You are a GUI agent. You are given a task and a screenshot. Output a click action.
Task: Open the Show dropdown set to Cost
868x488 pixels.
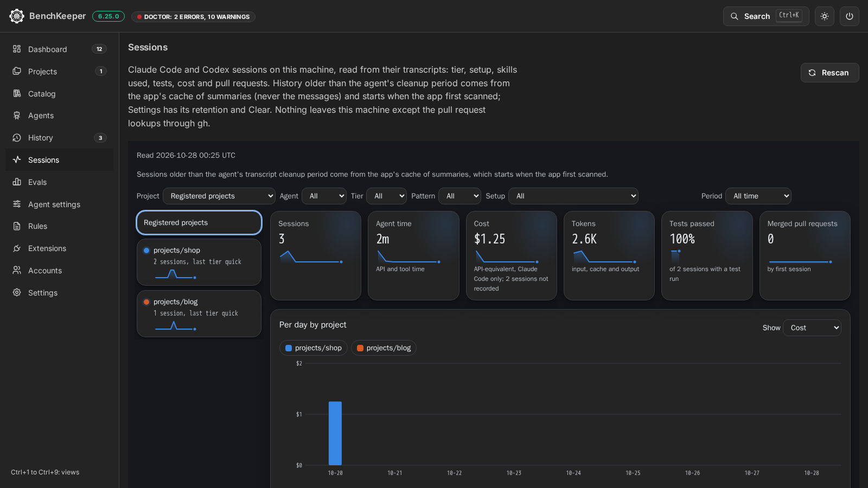[812, 328]
